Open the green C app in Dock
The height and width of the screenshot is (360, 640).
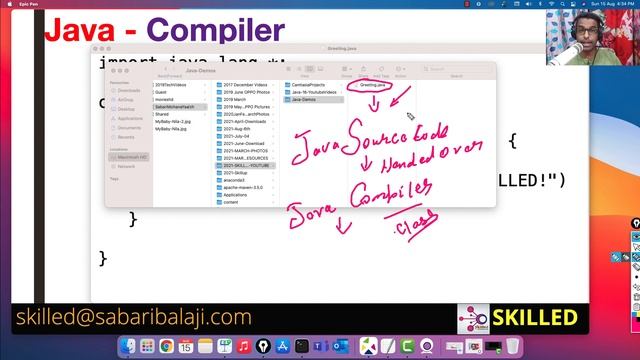point(407,346)
